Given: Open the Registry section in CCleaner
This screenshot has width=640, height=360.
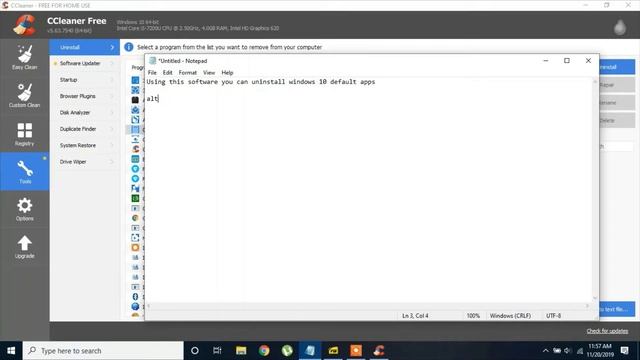Looking at the screenshot, I should coord(24,134).
